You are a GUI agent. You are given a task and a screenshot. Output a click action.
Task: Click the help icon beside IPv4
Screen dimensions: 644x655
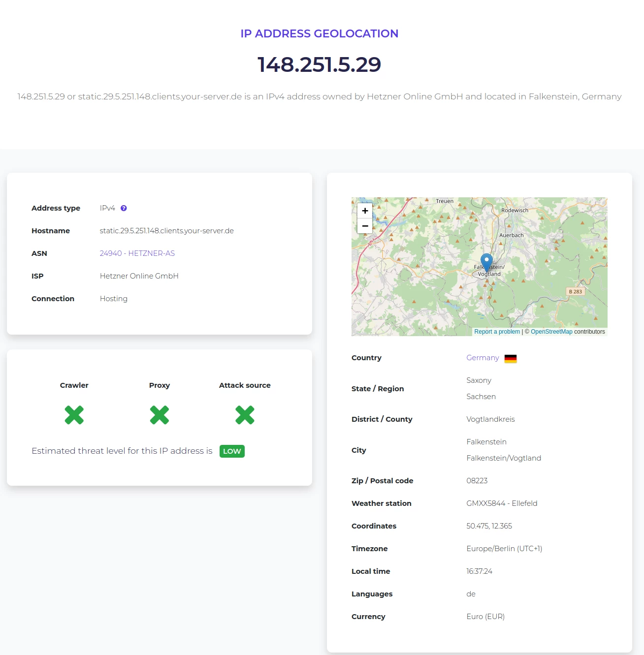[124, 208]
